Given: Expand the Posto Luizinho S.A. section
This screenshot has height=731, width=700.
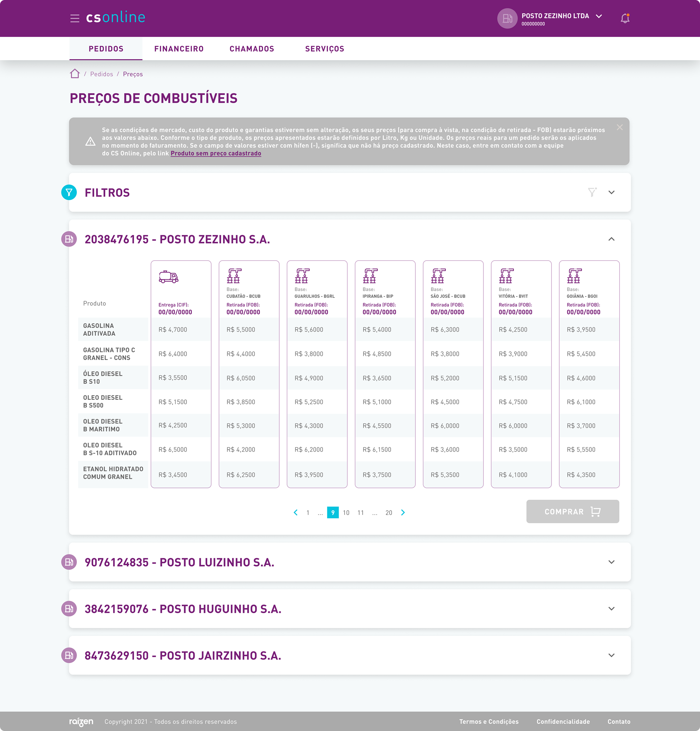Looking at the screenshot, I should point(611,562).
